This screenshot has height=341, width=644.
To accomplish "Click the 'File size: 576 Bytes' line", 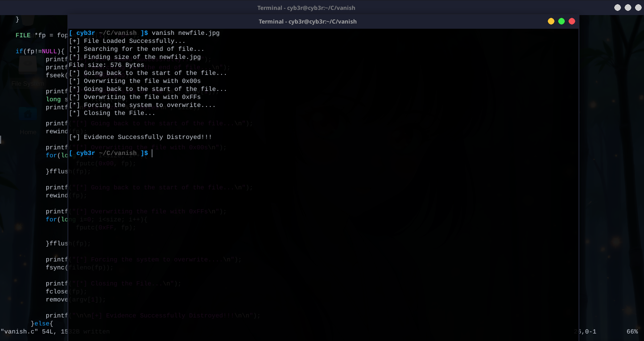I will [107, 65].
